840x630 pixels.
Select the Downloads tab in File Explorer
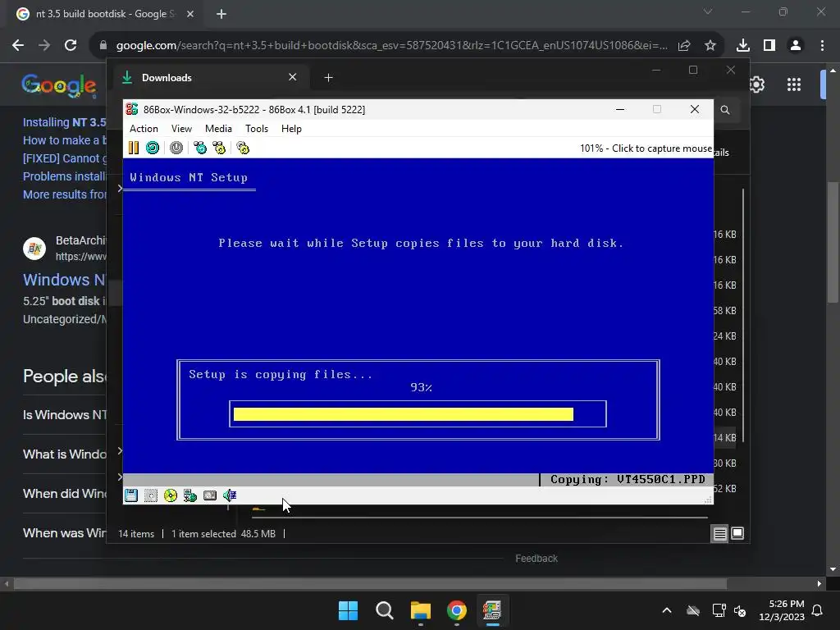[209, 78]
